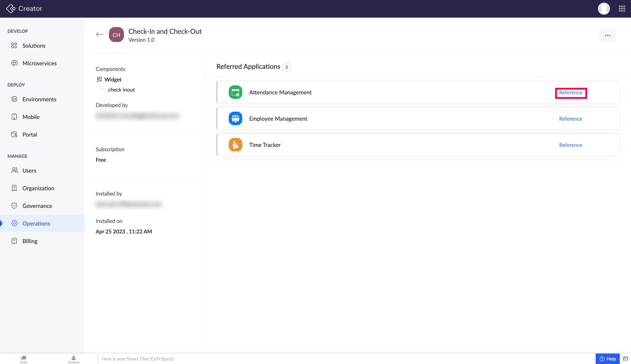The image size is (631, 364).
Task: Open the three-dot more options menu
Action: (607, 35)
